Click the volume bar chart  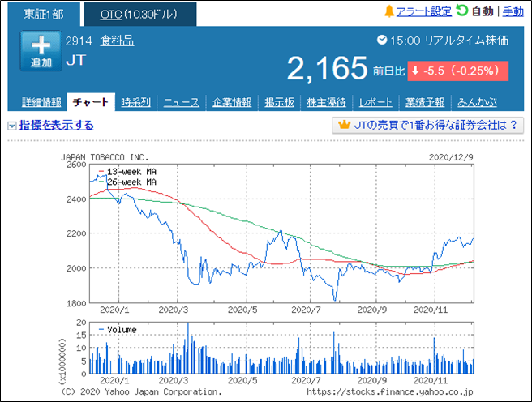[281, 349]
